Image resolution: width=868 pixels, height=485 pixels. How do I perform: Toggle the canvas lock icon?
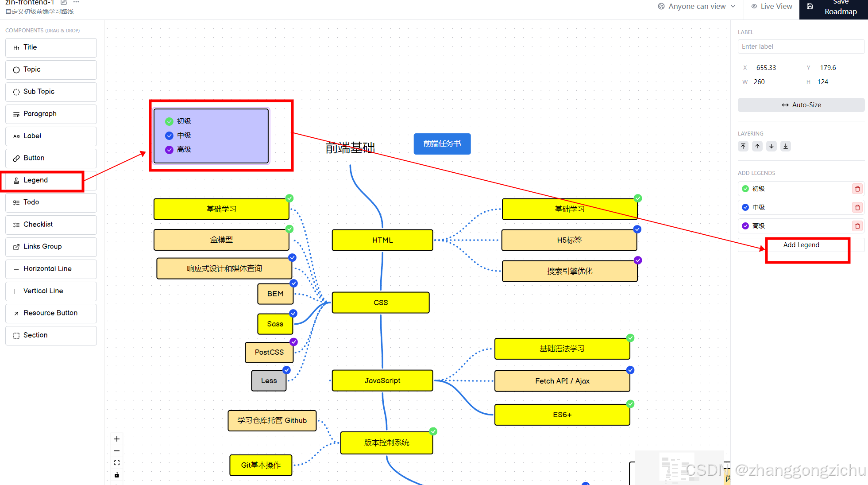pyautogui.click(x=117, y=475)
